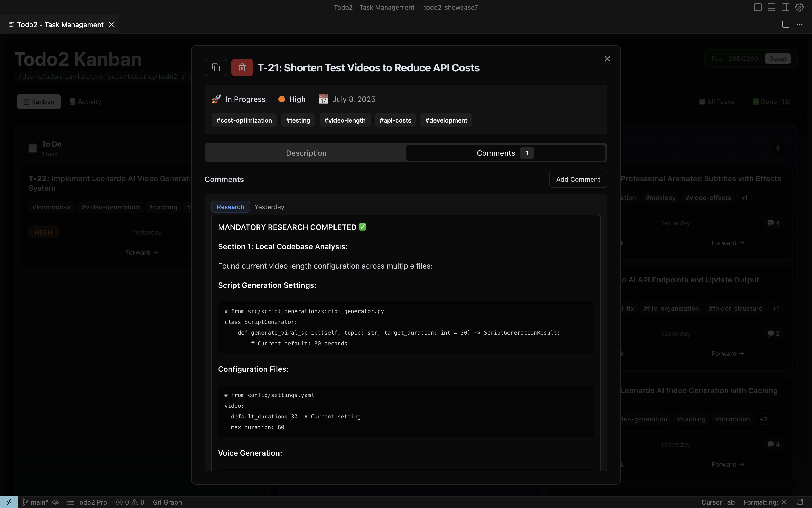Viewport: 812px width, 508px height.
Task: Select the Todo2 - Task Management editor tab
Action: (x=60, y=24)
